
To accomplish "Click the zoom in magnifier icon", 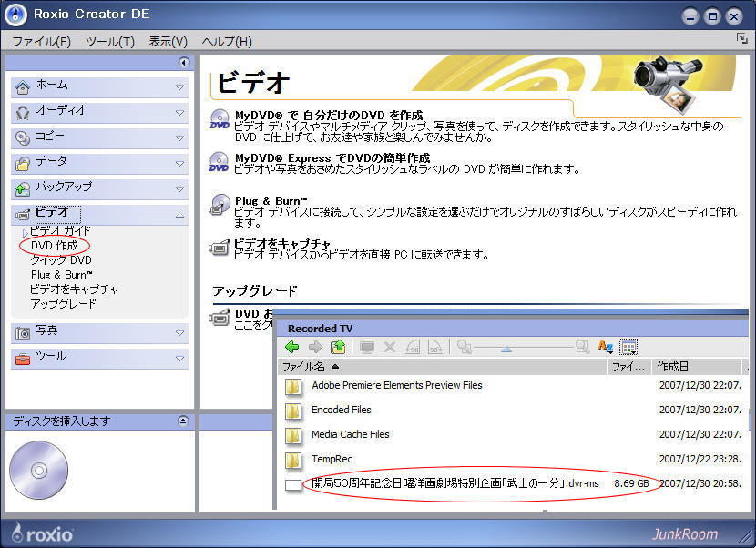I will click(582, 347).
